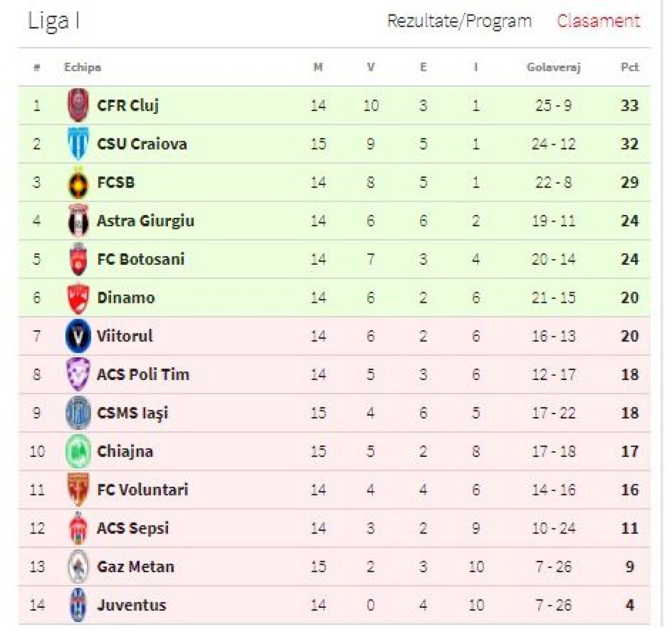Click the Dinamo team logo
Image resolution: width=672 pixels, height=632 pixels.
(78, 298)
